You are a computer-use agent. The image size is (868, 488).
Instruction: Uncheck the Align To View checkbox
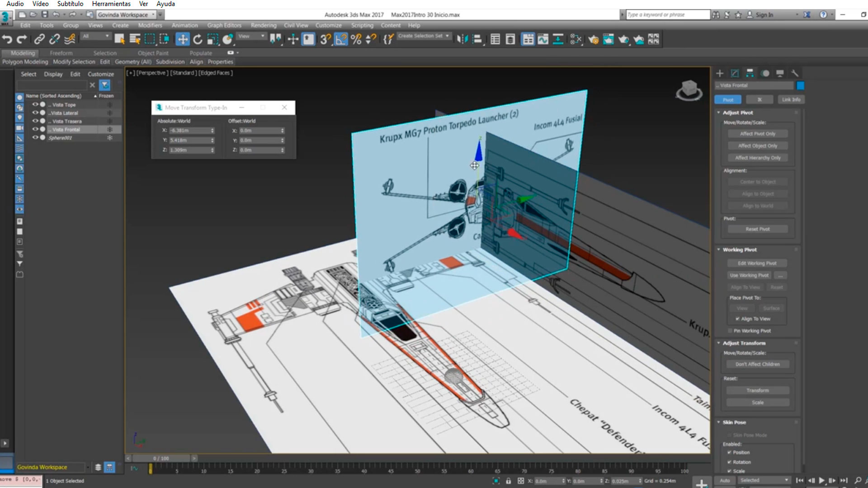pyautogui.click(x=737, y=319)
